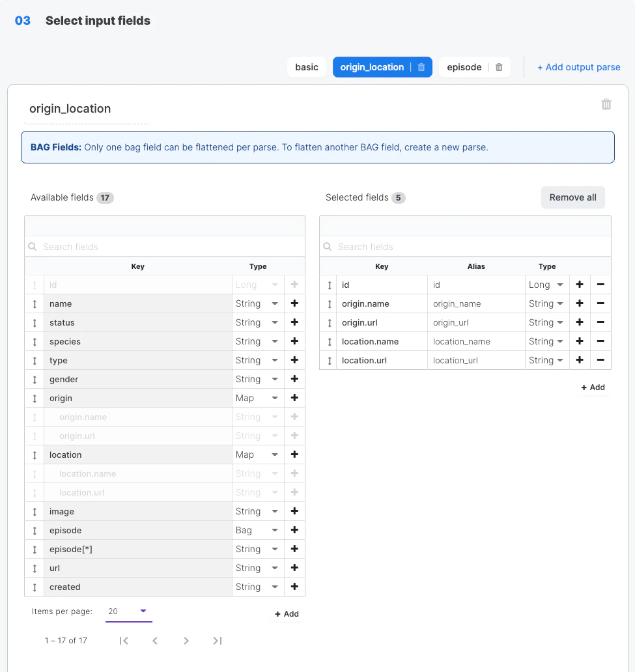
Task: Open type dropdown for the name field
Action: tap(257, 303)
